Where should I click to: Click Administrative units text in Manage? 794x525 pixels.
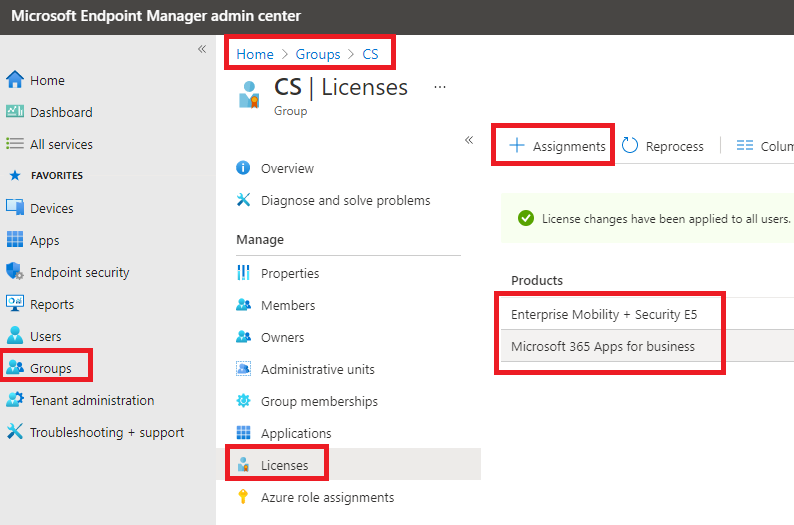[317, 369]
